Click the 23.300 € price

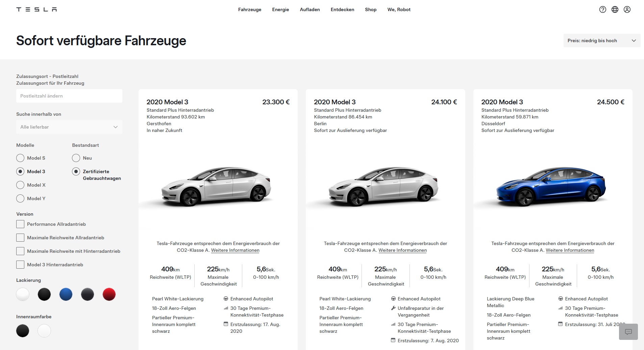pyautogui.click(x=276, y=102)
